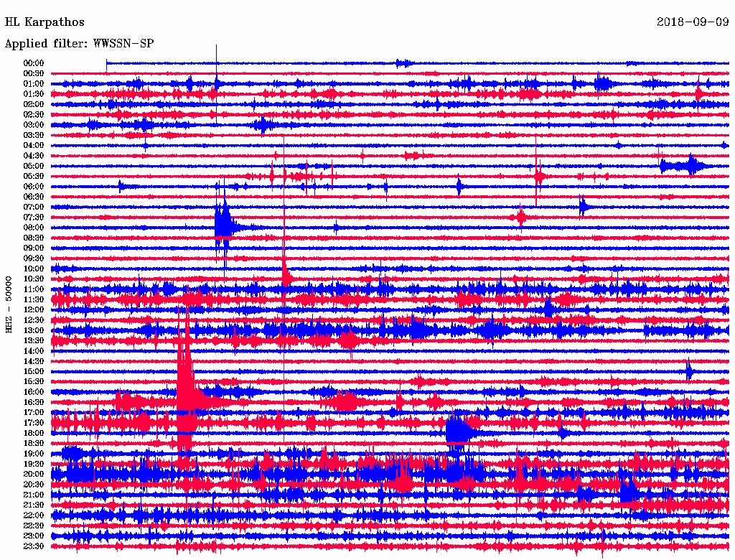Click the large blue burst on the 08:00 trace

pos(225,227)
